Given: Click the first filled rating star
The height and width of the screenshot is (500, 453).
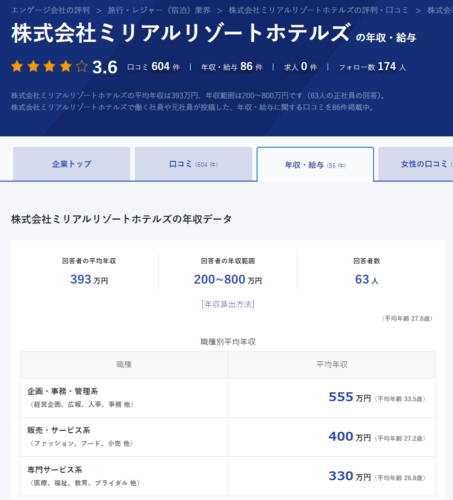Looking at the screenshot, I should pos(17,67).
